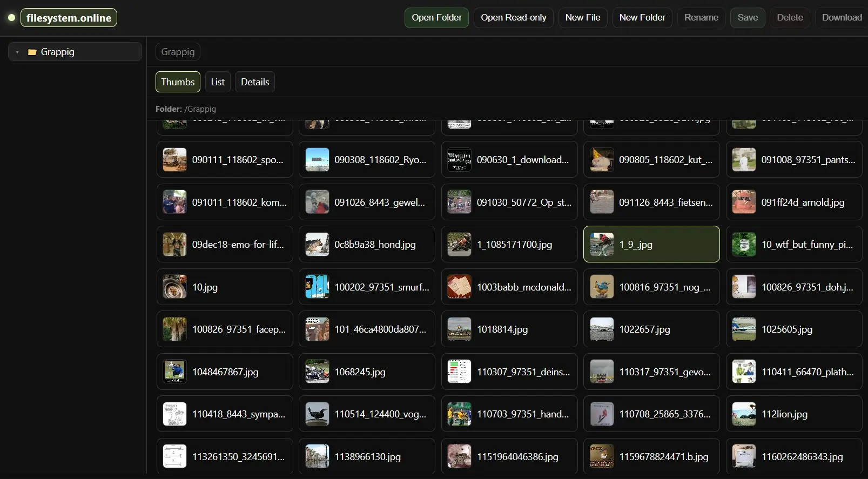Switch to List view
Screen dimensions: 868x479
pyautogui.click(x=218, y=82)
